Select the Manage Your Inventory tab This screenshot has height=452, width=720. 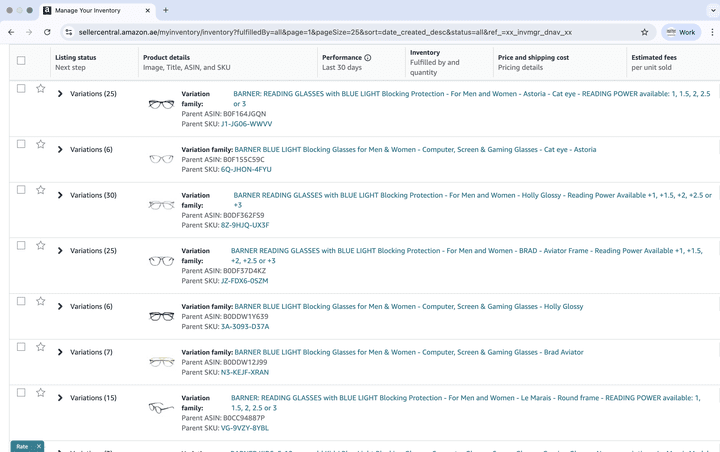click(x=96, y=11)
